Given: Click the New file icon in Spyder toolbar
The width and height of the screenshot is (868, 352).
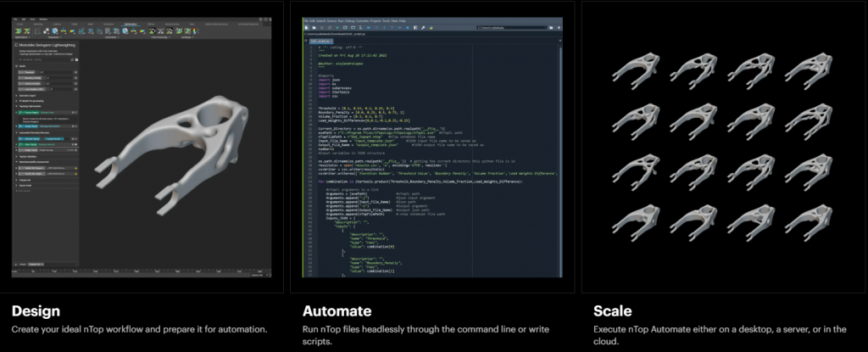Looking at the screenshot, I should pyautogui.click(x=306, y=28).
